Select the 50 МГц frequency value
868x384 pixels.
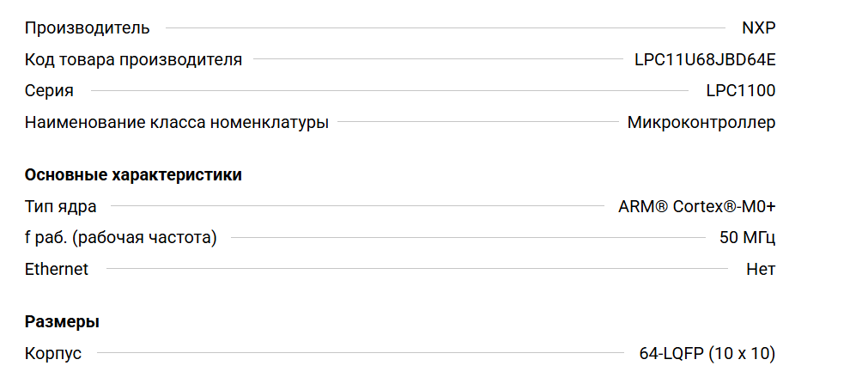(747, 238)
